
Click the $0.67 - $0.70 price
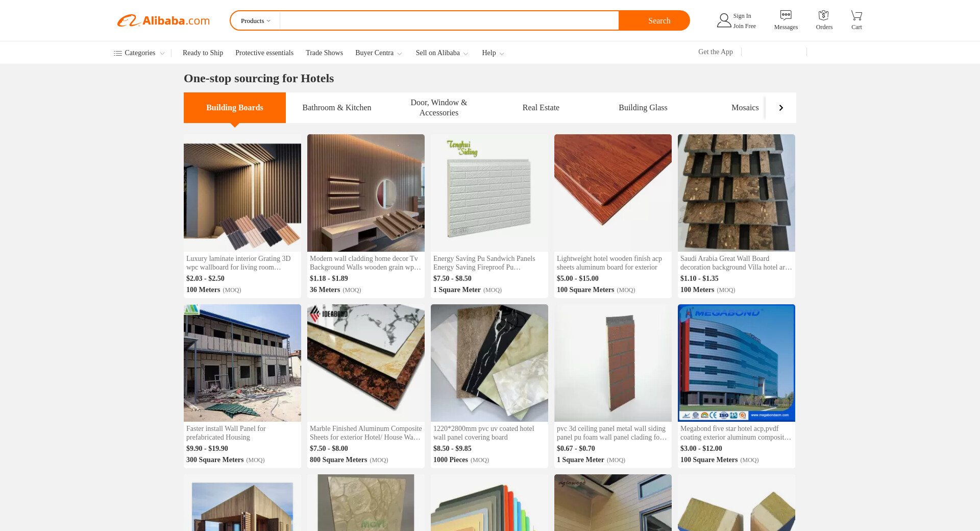576,448
